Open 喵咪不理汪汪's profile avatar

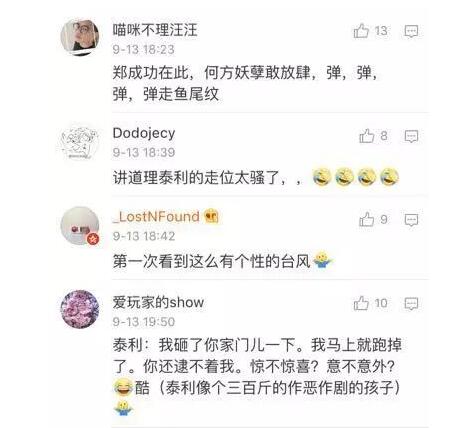(x=80, y=37)
